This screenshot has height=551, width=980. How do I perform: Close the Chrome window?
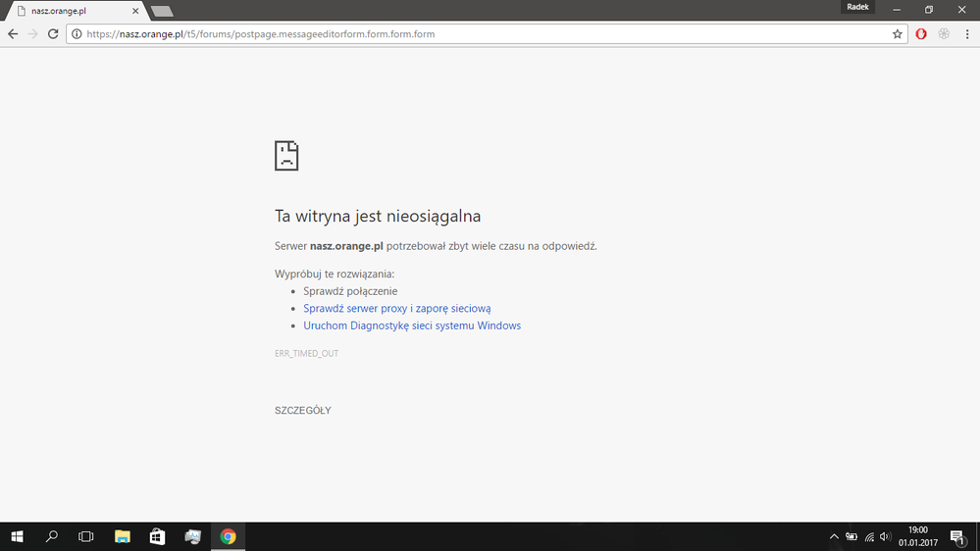[962, 10]
